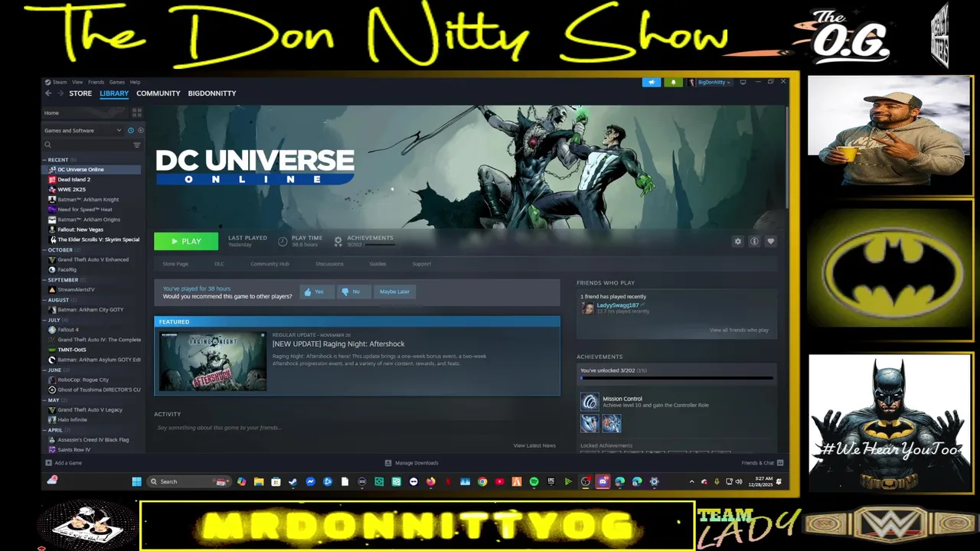Open the LIBRARY tab
Image resolution: width=980 pixels, height=551 pixels.
(x=114, y=93)
